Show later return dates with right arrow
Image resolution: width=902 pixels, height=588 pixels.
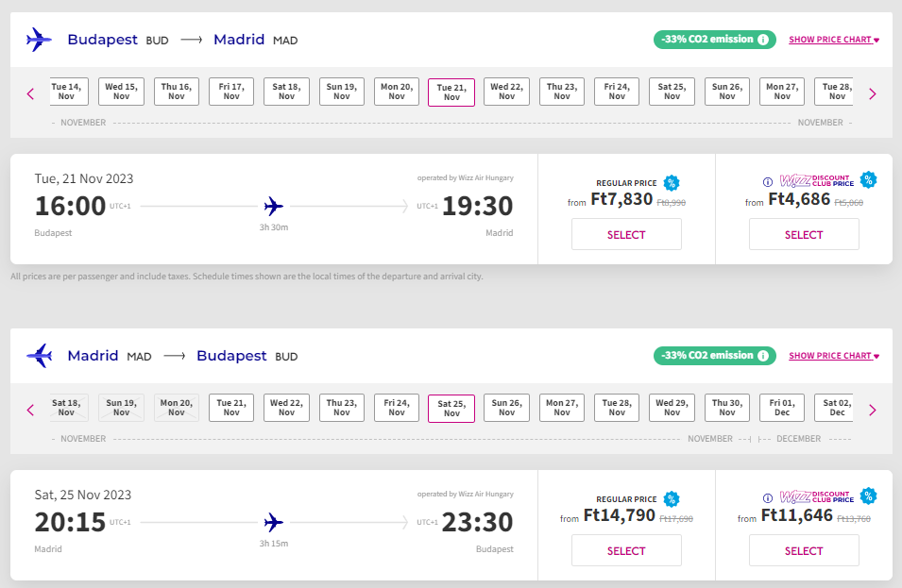[873, 410]
